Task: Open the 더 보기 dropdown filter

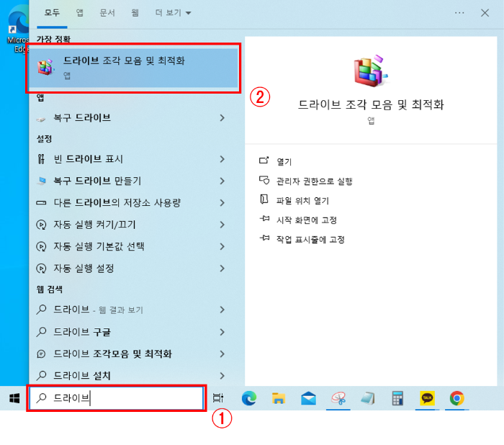Action: [173, 13]
